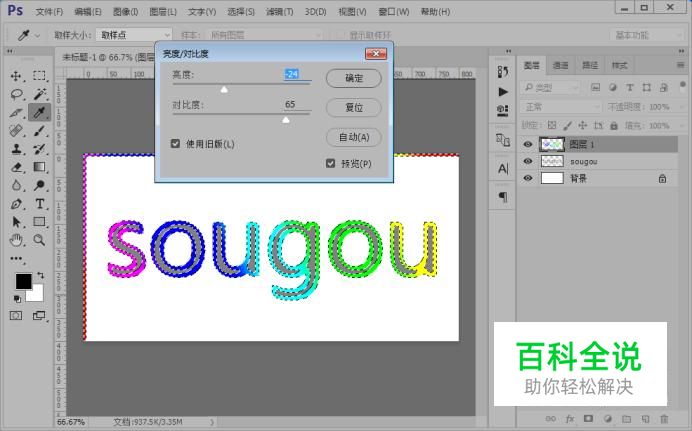Switch to the 通道 tab
Viewport: 692px width, 431px height.
[x=560, y=66]
